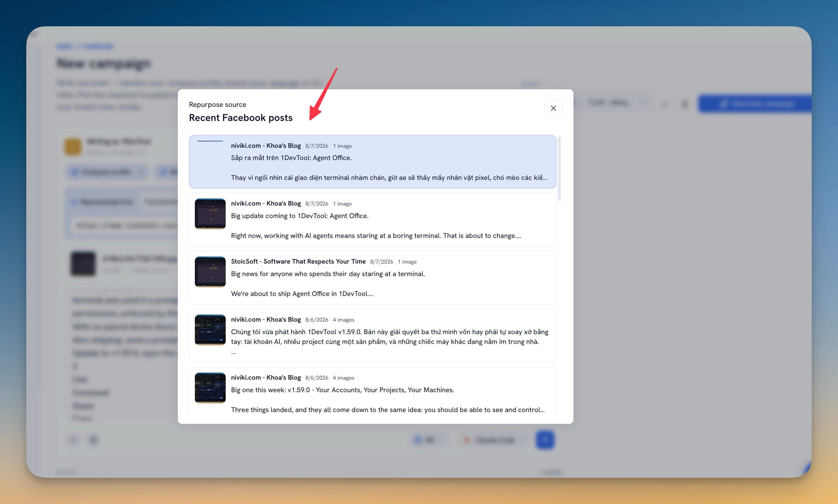The height and width of the screenshot is (504, 838).
Task: Click the StoicSoft post thumbnail image
Action: 210,272
